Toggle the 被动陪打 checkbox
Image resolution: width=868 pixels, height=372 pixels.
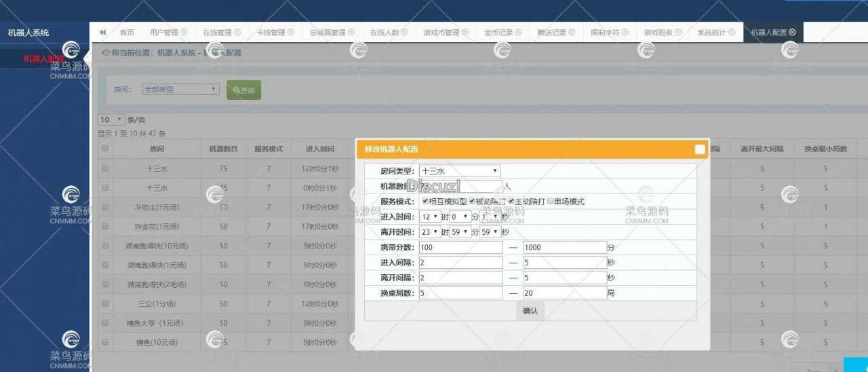[x=472, y=202]
